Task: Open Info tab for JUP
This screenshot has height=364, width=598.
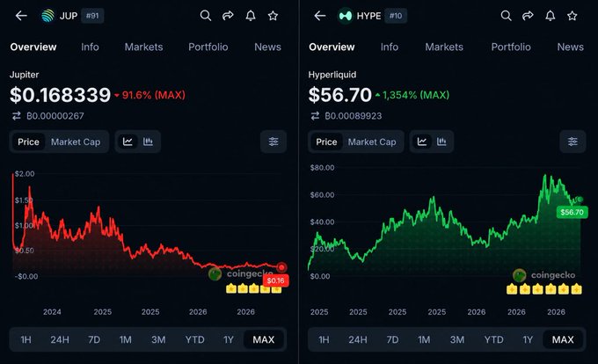Action: tap(90, 47)
